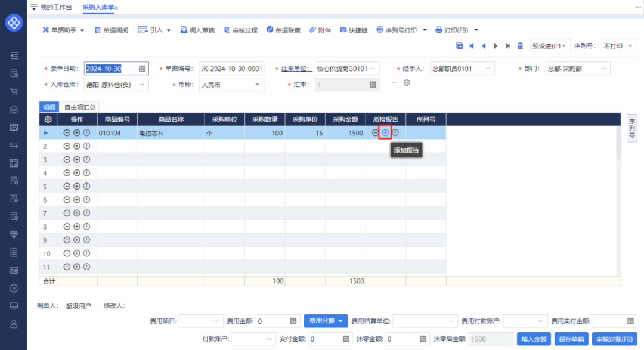This screenshot has width=644, height=350.
Task: Remove the 质检报告 with minus icon
Action: 375,133
